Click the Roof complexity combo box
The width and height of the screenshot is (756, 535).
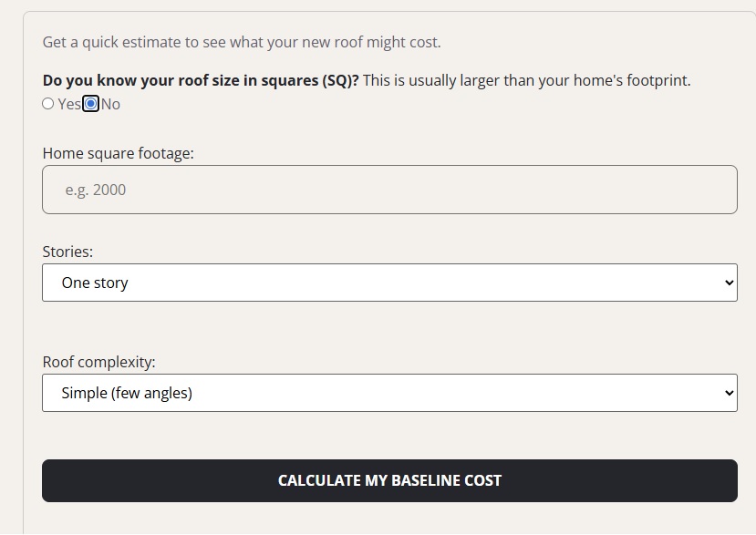389,393
